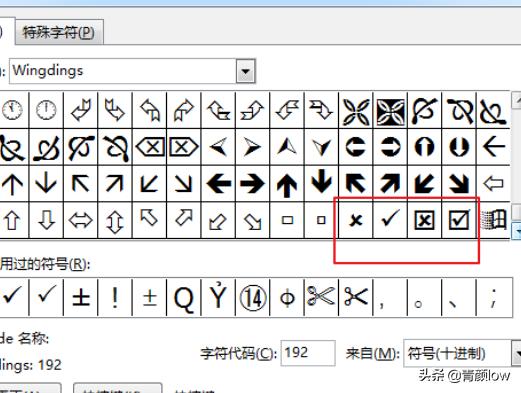Select thin down arrow in third row

tap(46, 183)
